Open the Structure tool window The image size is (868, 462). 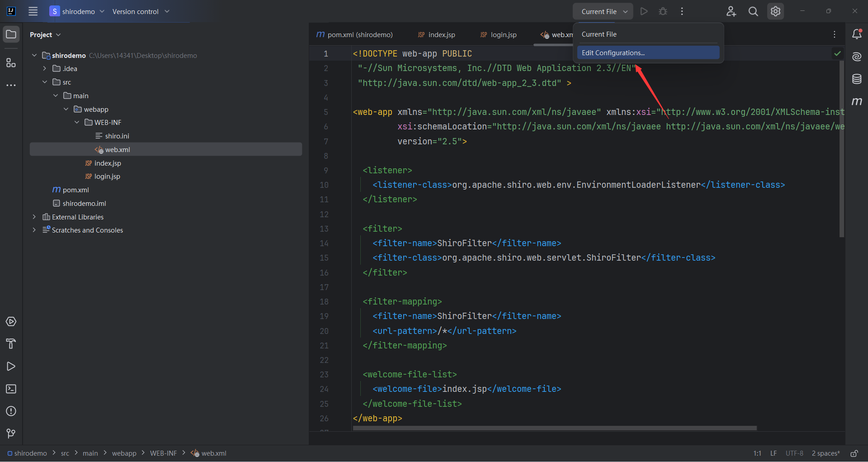click(x=11, y=62)
